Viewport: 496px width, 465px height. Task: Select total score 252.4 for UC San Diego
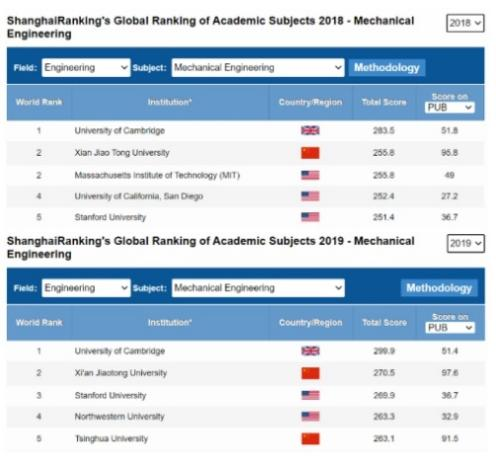pyautogui.click(x=384, y=196)
